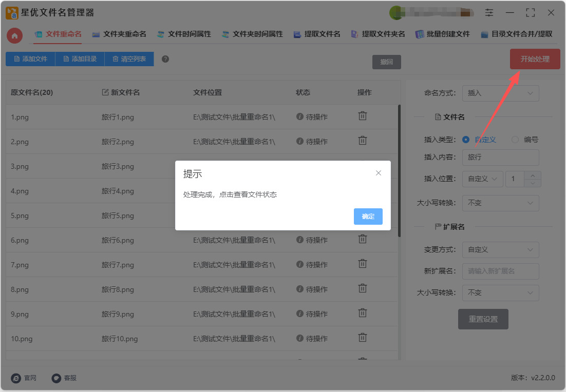Select the 自定义 insert type radio
Viewport: 566px width, 392px height.
(466, 140)
